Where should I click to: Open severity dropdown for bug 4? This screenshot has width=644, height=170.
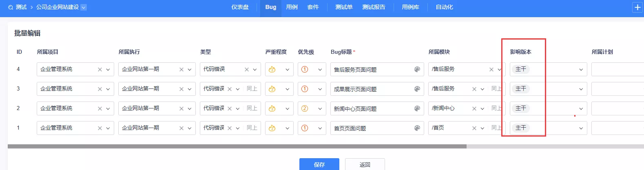click(279, 69)
